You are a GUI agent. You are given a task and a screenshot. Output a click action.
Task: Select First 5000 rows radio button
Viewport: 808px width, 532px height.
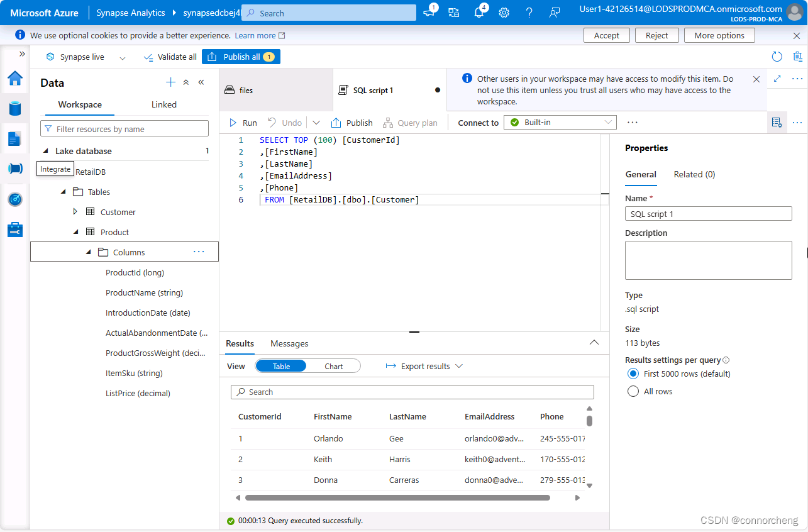pyautogui.click(x=633, y=374)
